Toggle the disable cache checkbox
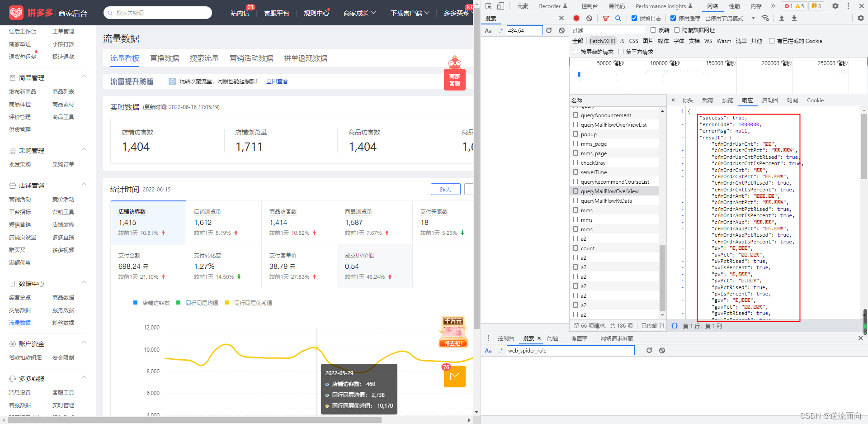Image resolution: width=868 pixels, height=424 pixels. click(x=673, y=18)
